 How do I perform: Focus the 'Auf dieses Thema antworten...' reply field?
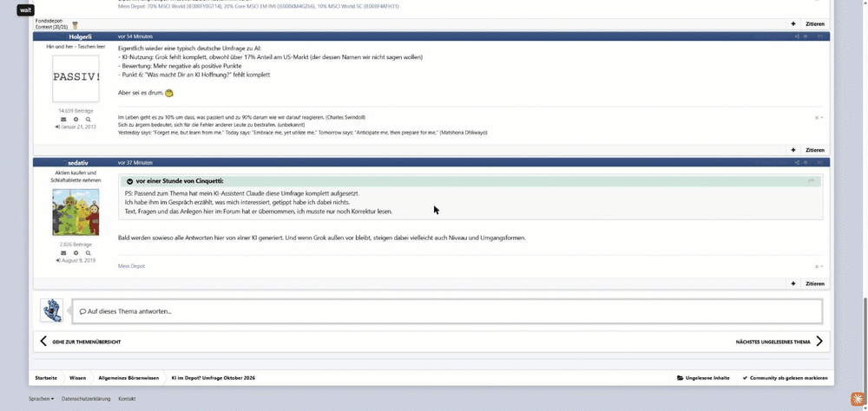pos(447,311)
